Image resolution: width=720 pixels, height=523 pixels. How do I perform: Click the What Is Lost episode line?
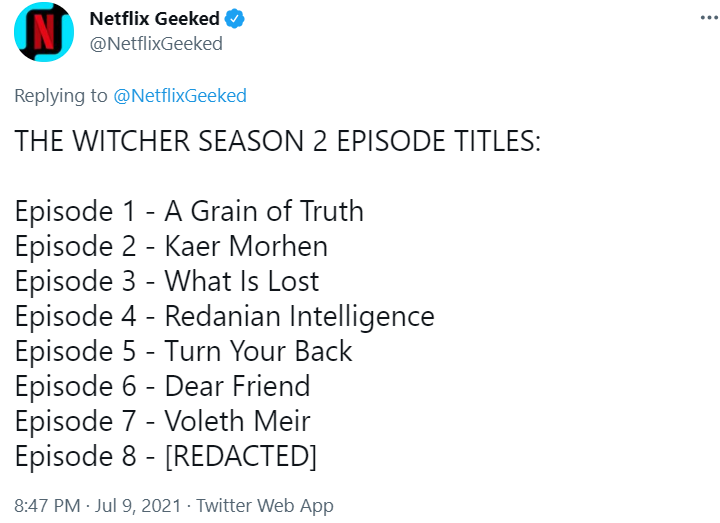pos(167,281)
